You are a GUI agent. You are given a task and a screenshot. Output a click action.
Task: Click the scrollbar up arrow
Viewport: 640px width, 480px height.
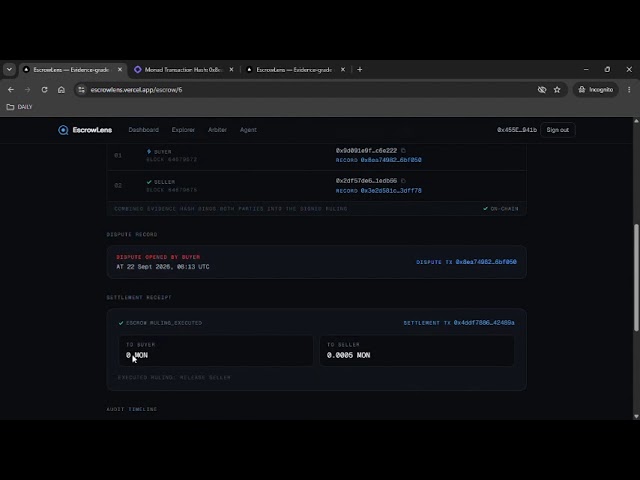[x=636, y=121]
